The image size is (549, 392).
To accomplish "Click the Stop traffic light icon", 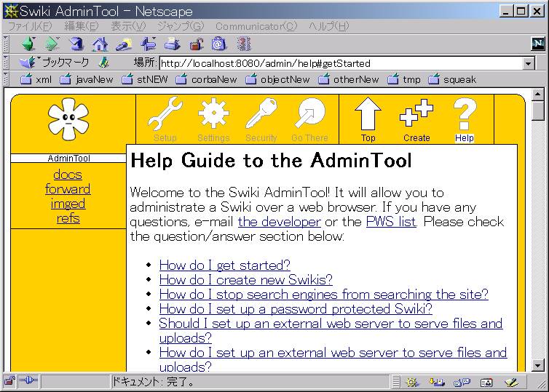I will pos(244,44).
